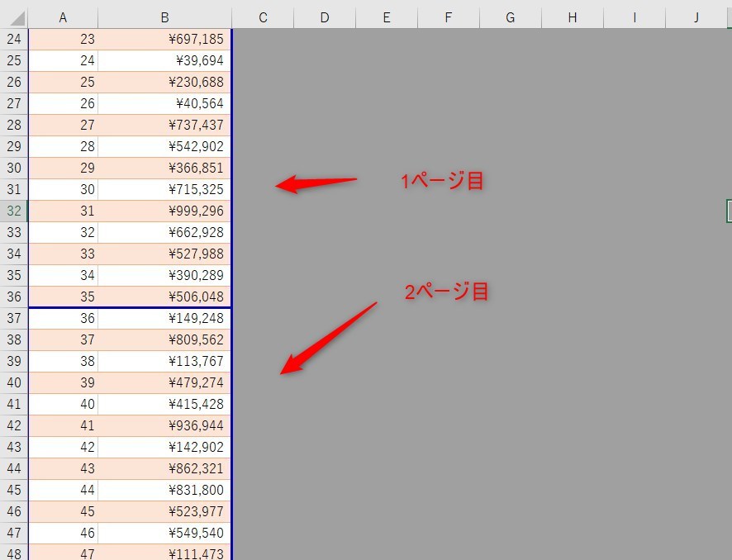
Task: Select row 37 header
Action: [14, 318]
